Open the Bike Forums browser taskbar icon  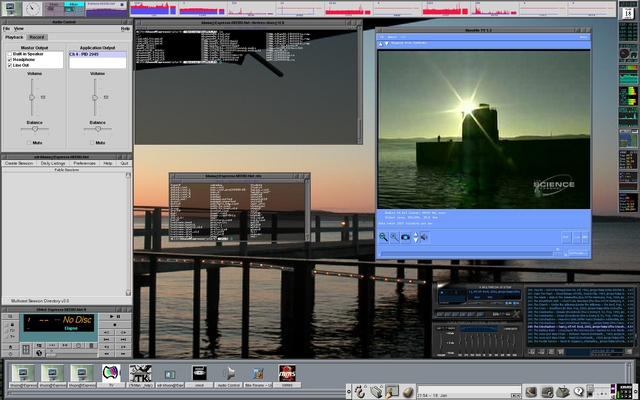258,373
